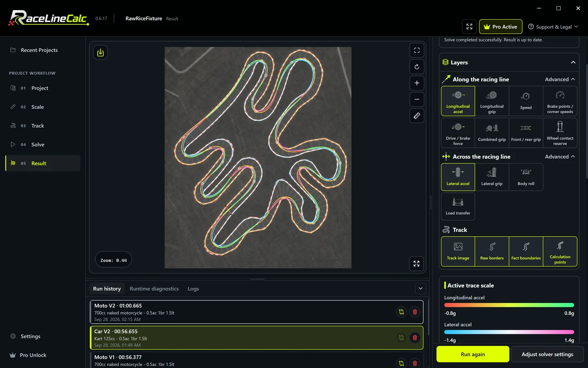Collapse the Advanced section along the racing line
The image size is (588, 368).
pyautogui.click(x=560, y=79)
